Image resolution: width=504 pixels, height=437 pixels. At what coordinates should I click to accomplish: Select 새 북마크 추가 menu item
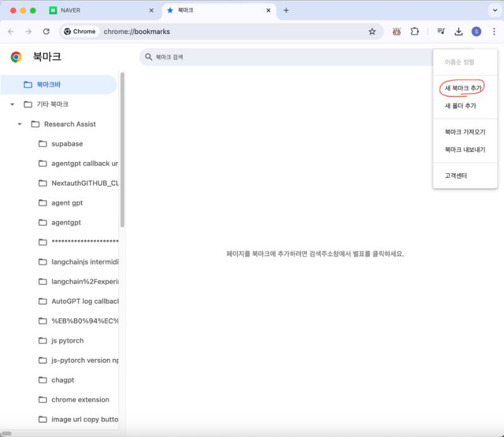click(464, 88)
